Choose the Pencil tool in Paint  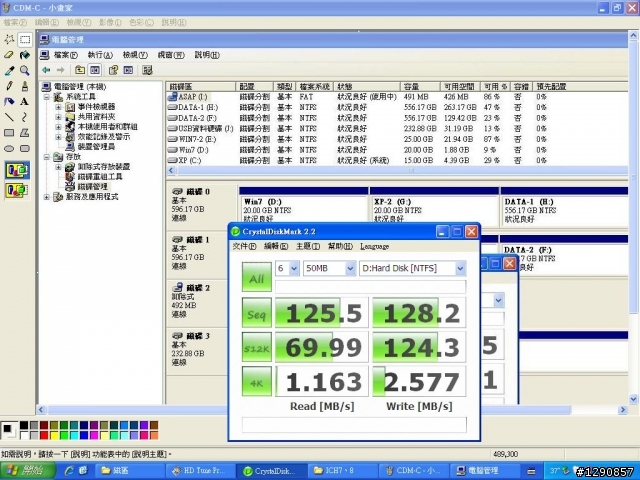9,86
